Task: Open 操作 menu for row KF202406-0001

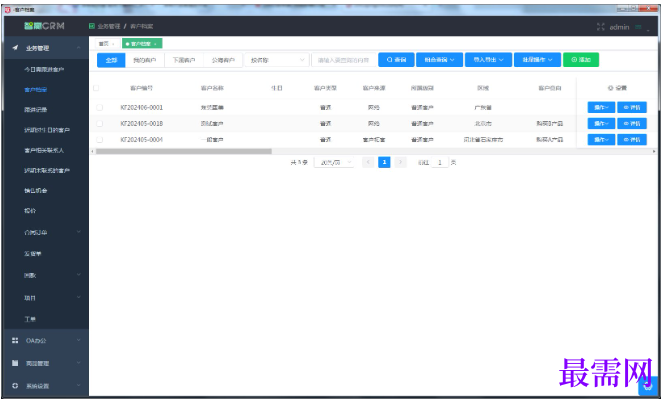Action: (x=601, y=107)
